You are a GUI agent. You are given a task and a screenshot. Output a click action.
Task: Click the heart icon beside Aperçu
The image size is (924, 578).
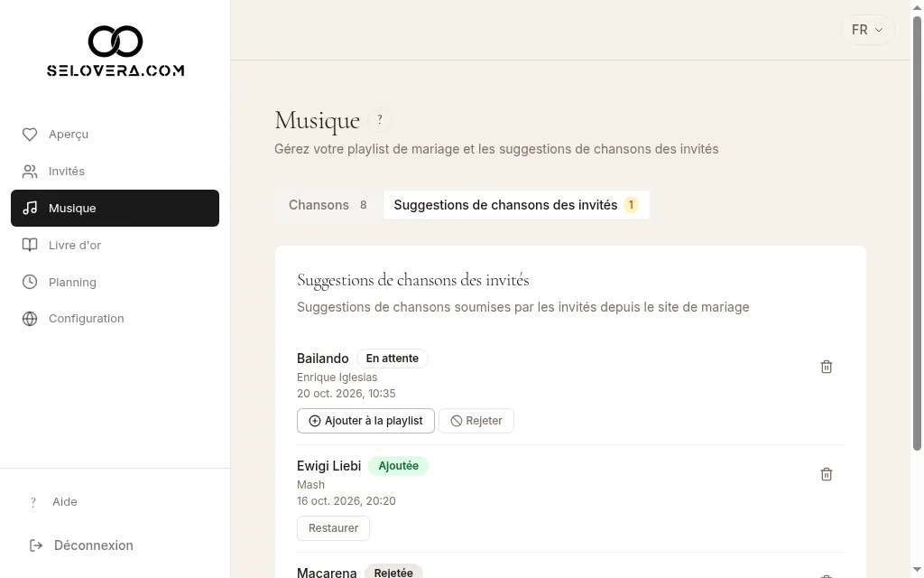point(30,135)
